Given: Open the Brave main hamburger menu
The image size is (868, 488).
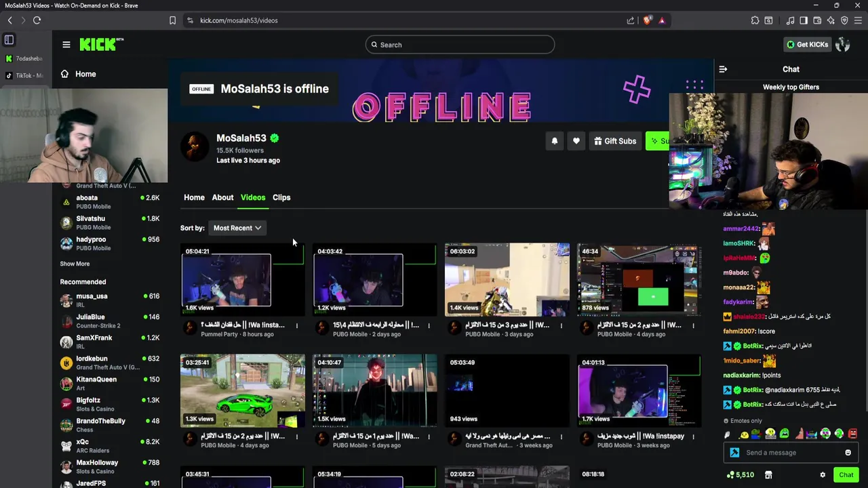Looking at the screenshot, I should (x=858, y=20).
